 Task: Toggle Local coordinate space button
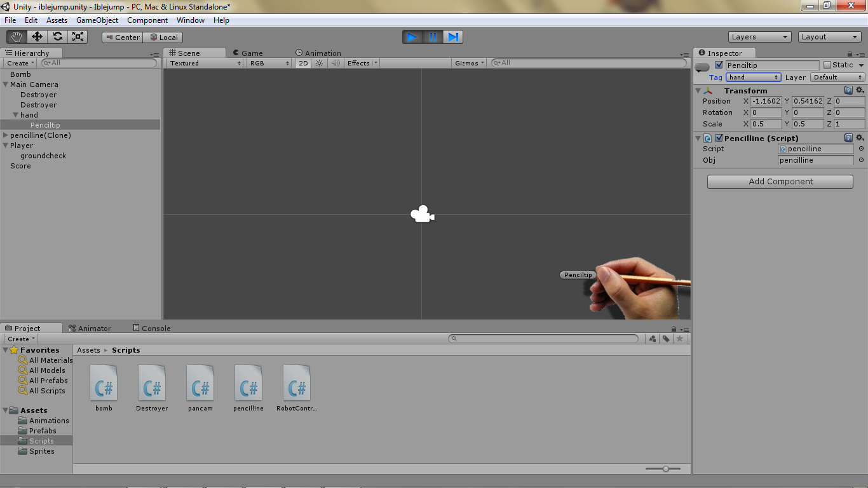163,37
